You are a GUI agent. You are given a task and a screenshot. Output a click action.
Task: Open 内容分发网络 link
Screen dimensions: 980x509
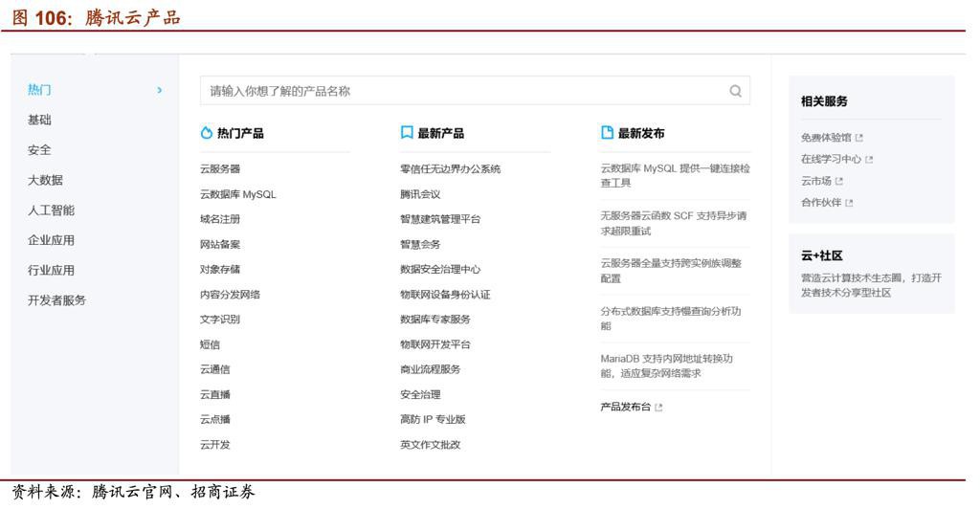pos(230,294)
